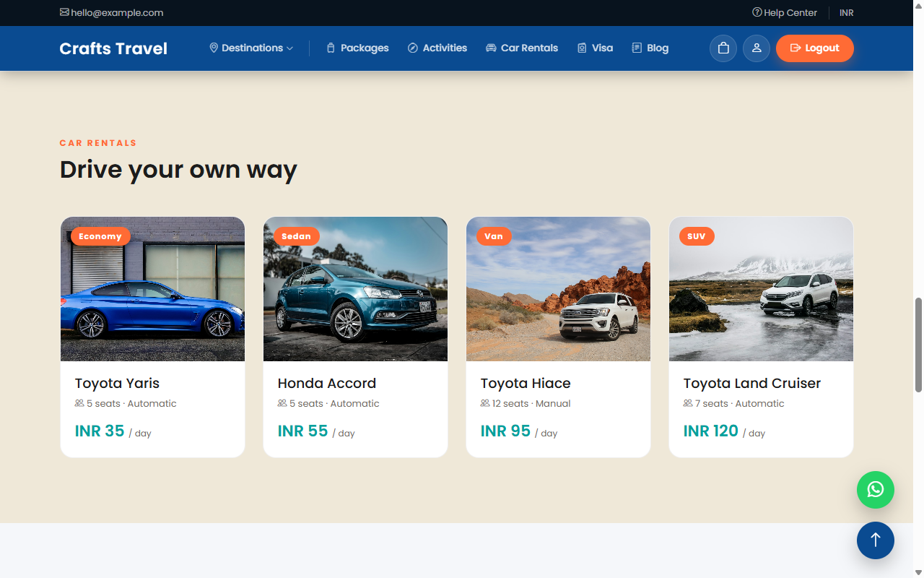Screen dimensions: 924x578
Task: Click the location pin icon beside Destinations
Action: pos(214,48)
